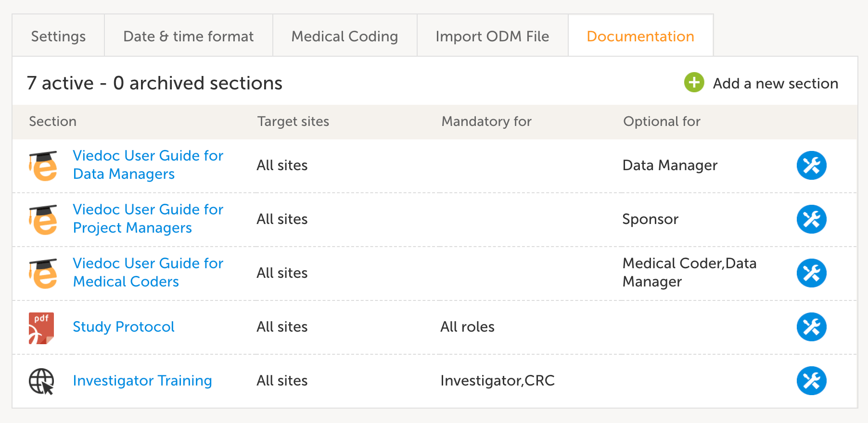
Task: Click eLearning icon for Project Managers guide
Action: (x=43, y=220)
